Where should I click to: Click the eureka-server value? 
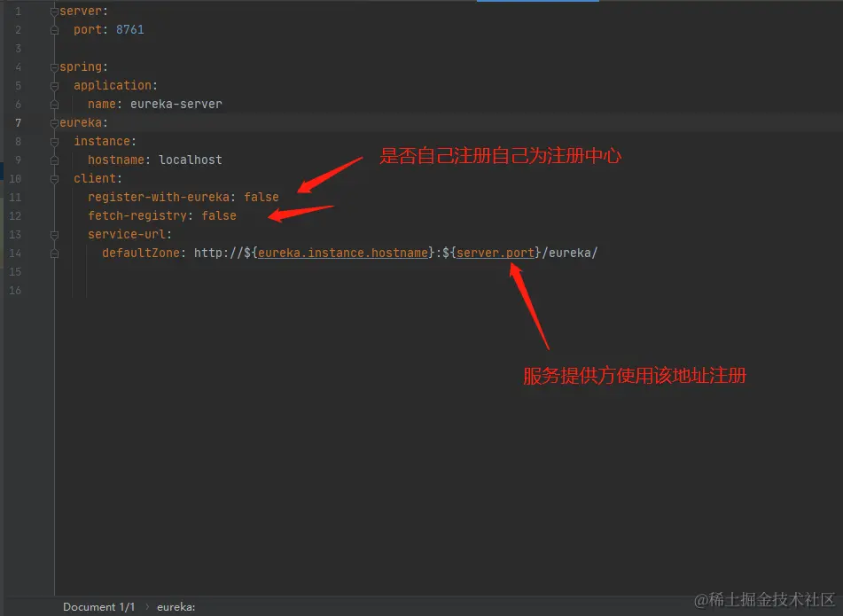coord(176,104)
